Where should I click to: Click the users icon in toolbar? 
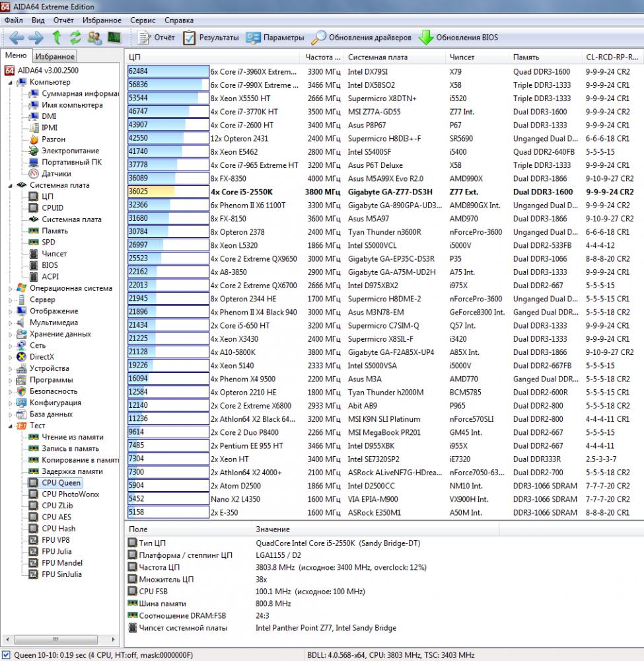coord(94,38)
